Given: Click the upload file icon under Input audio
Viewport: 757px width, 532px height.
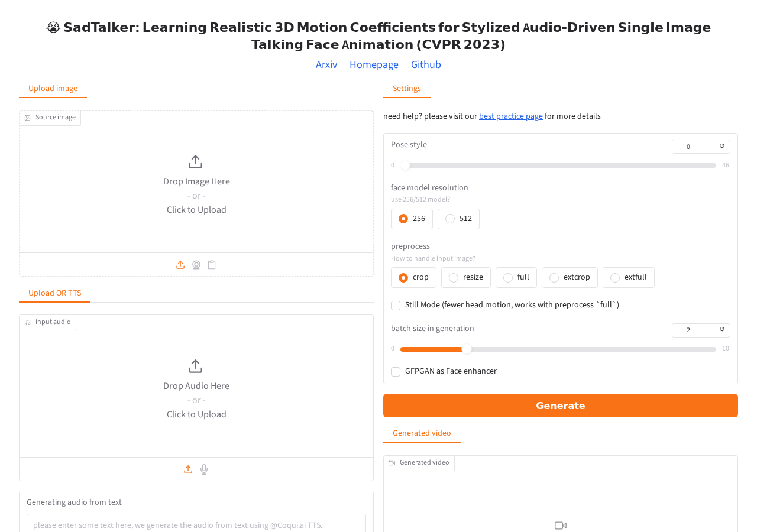Looking at the screenshot, I should 188,469.
